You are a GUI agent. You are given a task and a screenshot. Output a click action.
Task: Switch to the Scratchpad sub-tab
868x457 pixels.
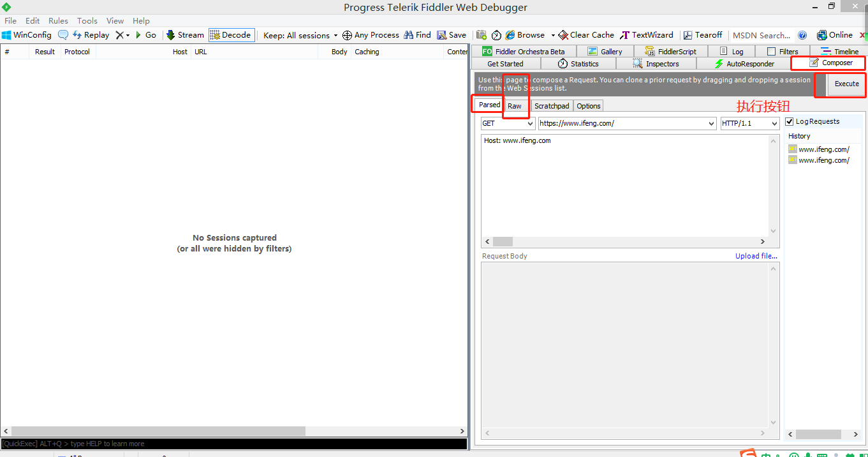click(x=552, y=106)
